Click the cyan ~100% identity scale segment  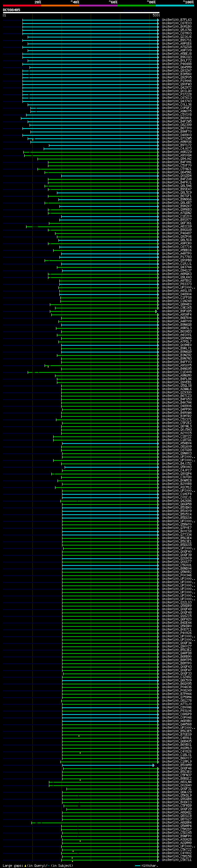[x=175, y=6]
